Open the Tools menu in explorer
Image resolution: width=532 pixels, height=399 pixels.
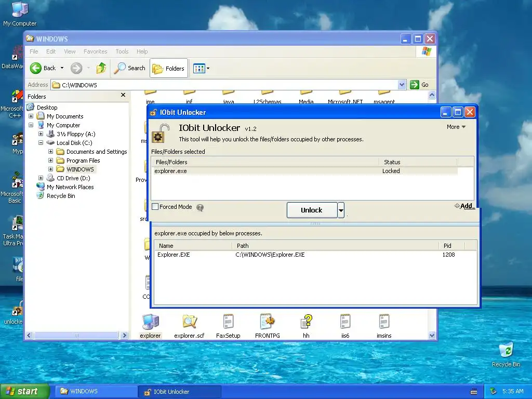click(x=122, y=51)
